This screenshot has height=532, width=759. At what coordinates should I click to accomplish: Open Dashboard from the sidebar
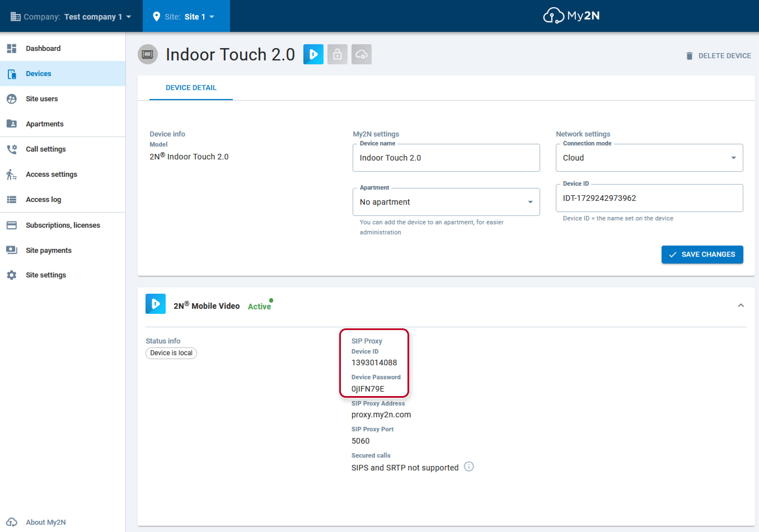[63, 48]
